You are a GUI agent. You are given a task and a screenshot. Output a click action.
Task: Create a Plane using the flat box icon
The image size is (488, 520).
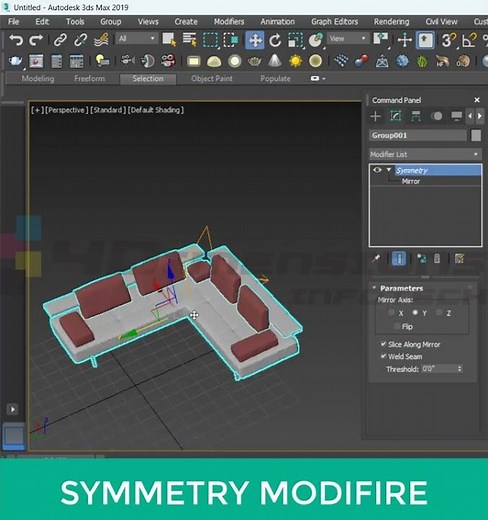pyautogui.click(x=194, y=61)
